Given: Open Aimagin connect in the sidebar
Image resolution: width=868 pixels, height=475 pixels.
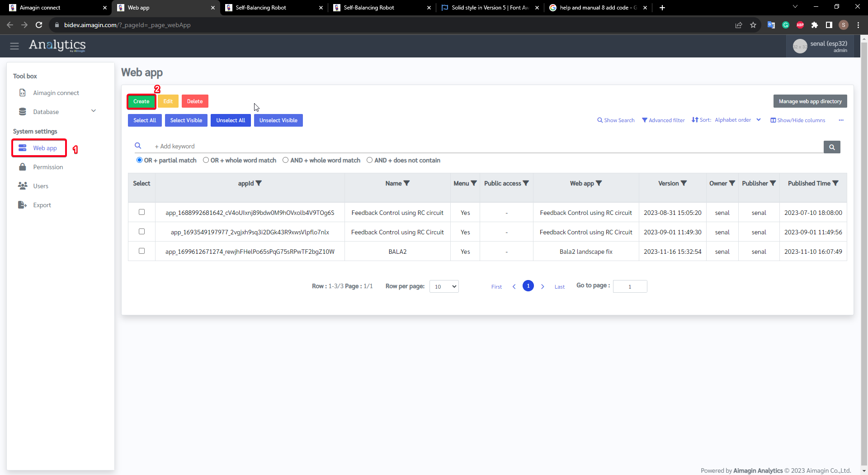Looking at the screenshot, I should [56, 93].
